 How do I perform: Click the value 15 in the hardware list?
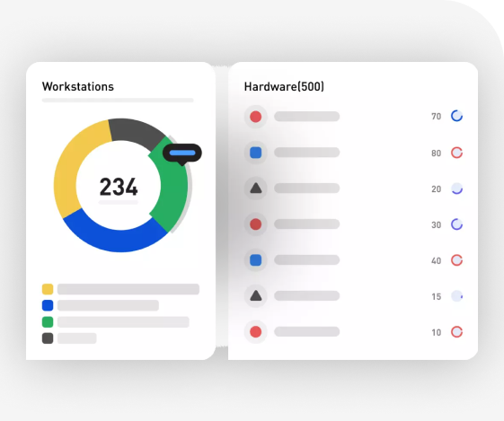click(437, 296)
